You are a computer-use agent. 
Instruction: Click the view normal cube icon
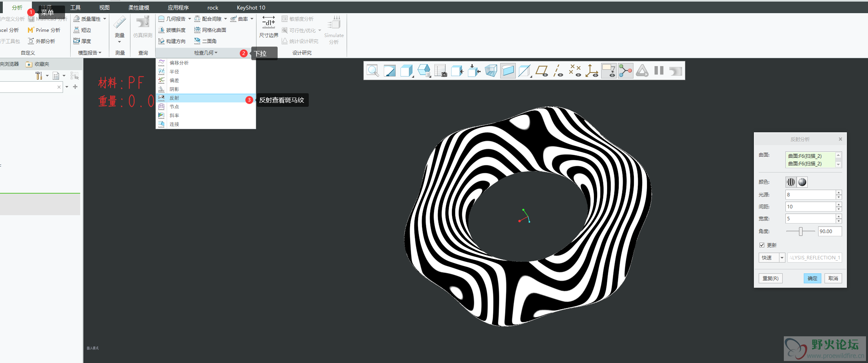tap(457, 71)
